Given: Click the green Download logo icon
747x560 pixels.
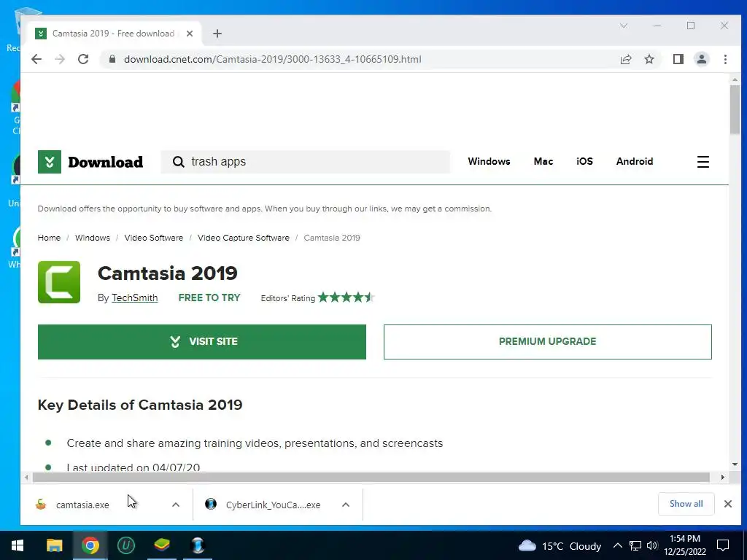Looking at the screenshot, I should tap(50, 162).
